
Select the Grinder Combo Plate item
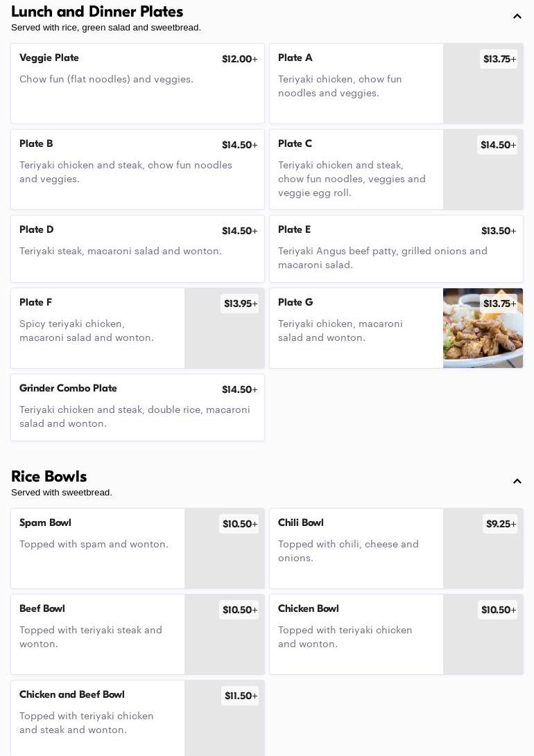pyautogui.click(x=137, y=407)
